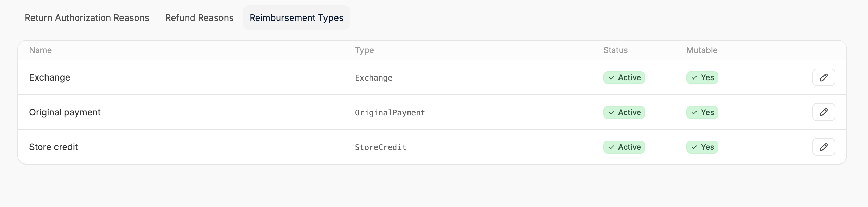Select the Exchange name cell
The height and width of the screenshot is (207, 868).
click(x=50, y=77)
